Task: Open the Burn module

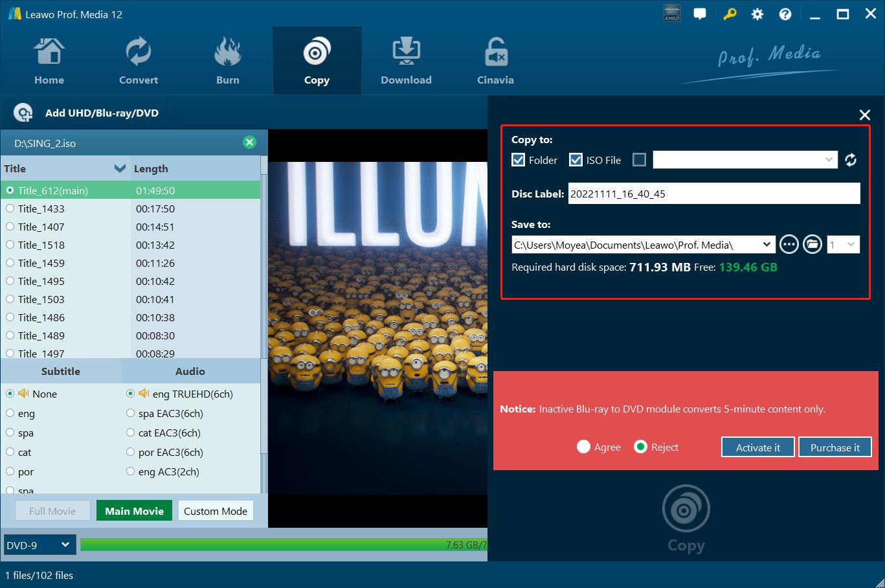Action: 227,62
